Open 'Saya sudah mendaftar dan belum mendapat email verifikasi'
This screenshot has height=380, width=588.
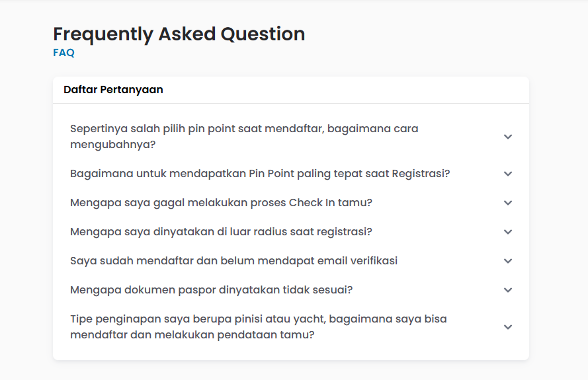click(x=233, y=261)
